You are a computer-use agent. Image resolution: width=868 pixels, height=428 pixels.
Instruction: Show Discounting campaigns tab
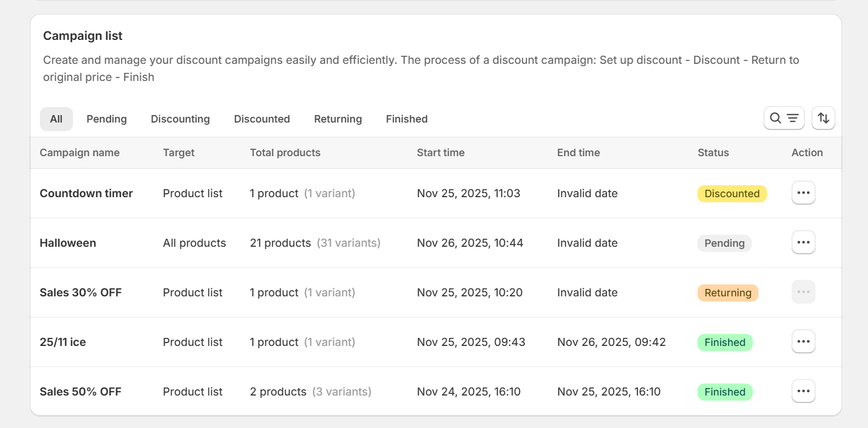[x=180, y=119]
